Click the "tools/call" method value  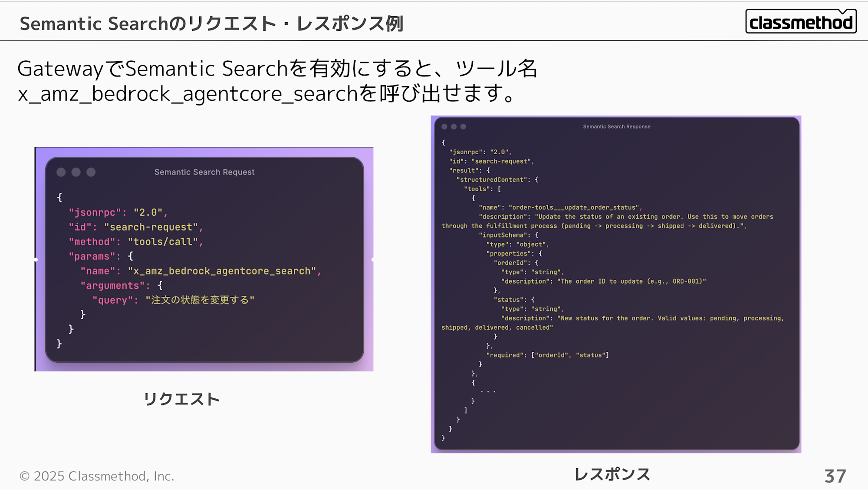[163, 242]
